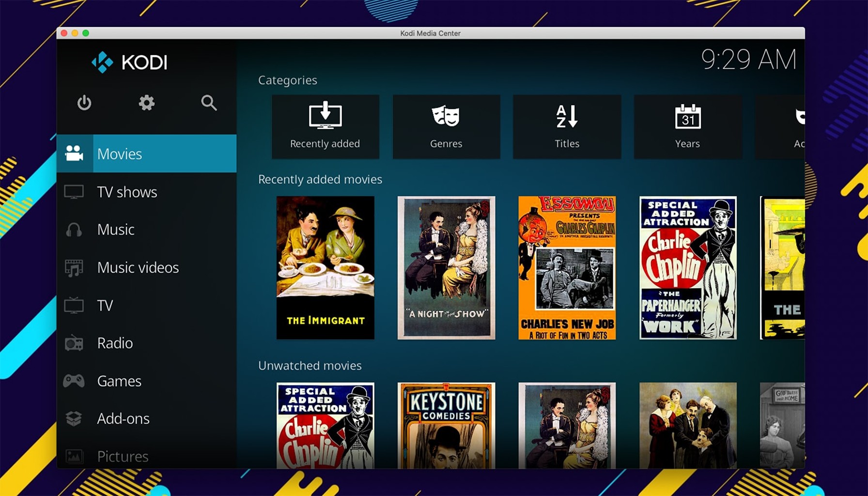This screenshot has height=496, width=868.
Task: Open recently added Paperhanger Work poster
Action: coord(688,267)
